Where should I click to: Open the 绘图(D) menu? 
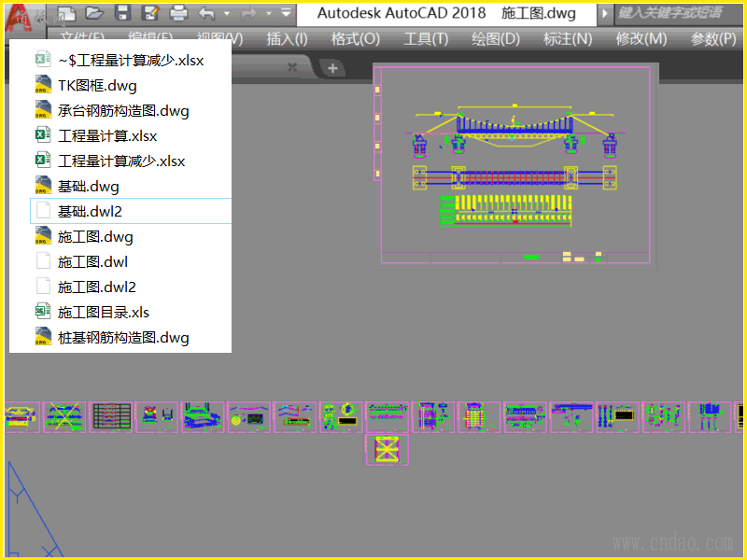(496, 38)
